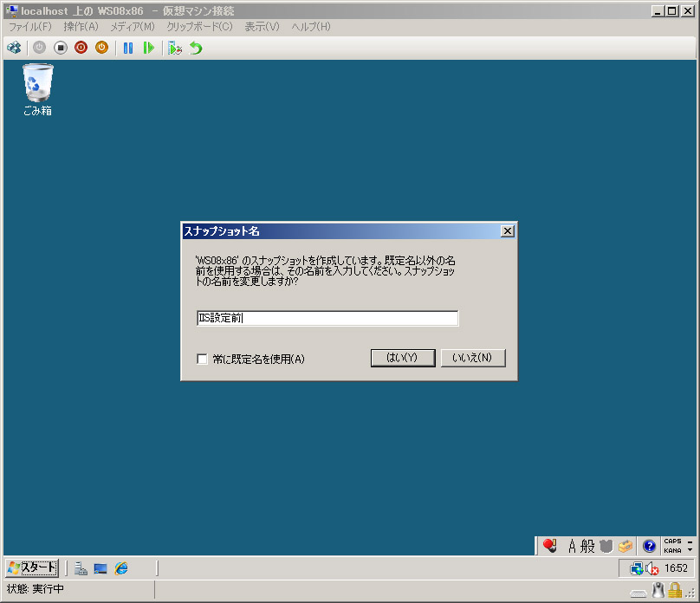Open IME help question mark icon
This screenshot has width=700, height=603.
pyautogui.click(x=649, y=546)
